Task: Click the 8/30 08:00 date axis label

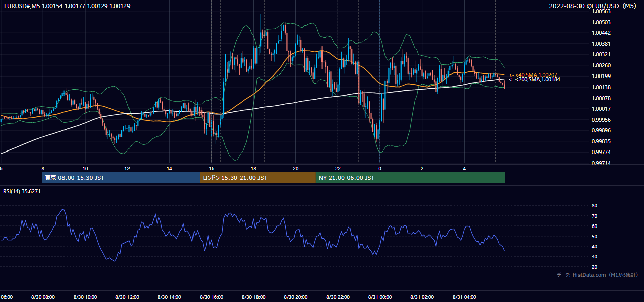Action: 43,297
